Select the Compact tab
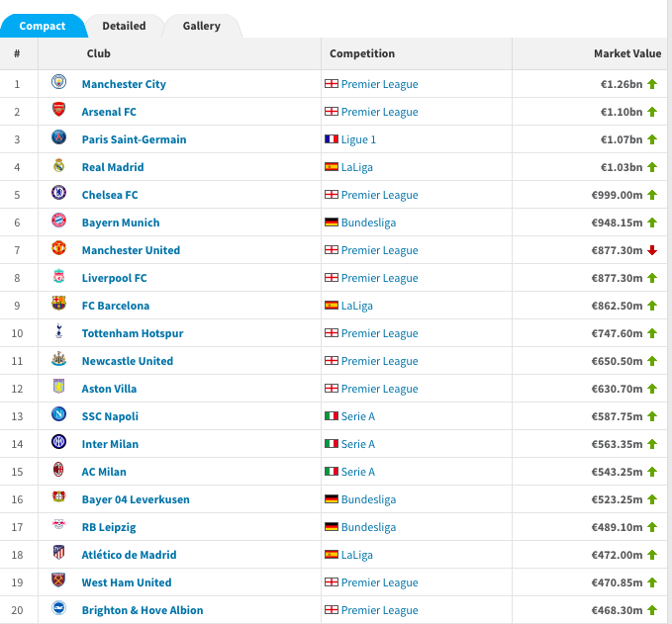 [43, 26]
